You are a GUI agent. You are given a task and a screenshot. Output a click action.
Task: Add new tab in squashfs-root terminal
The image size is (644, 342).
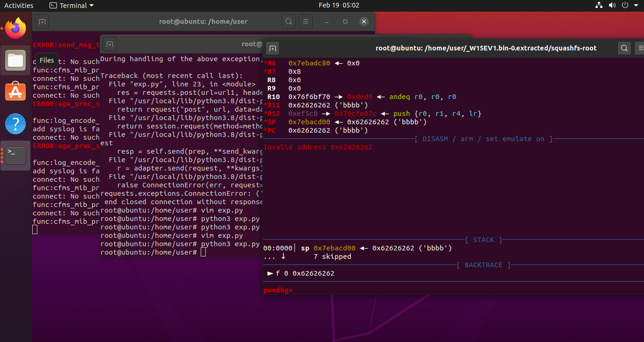[273, 48]
